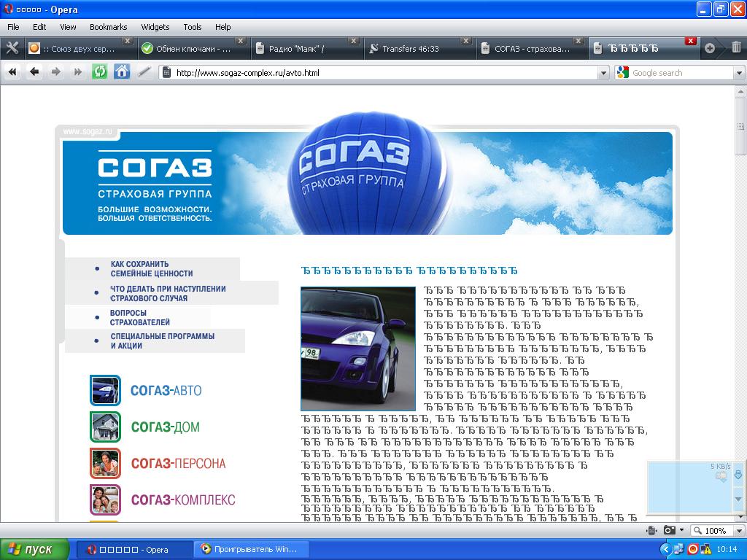Toggle the fit-to-width status bar icon
Viewport: 747px width, 560px height.
[x=651, y=530]
